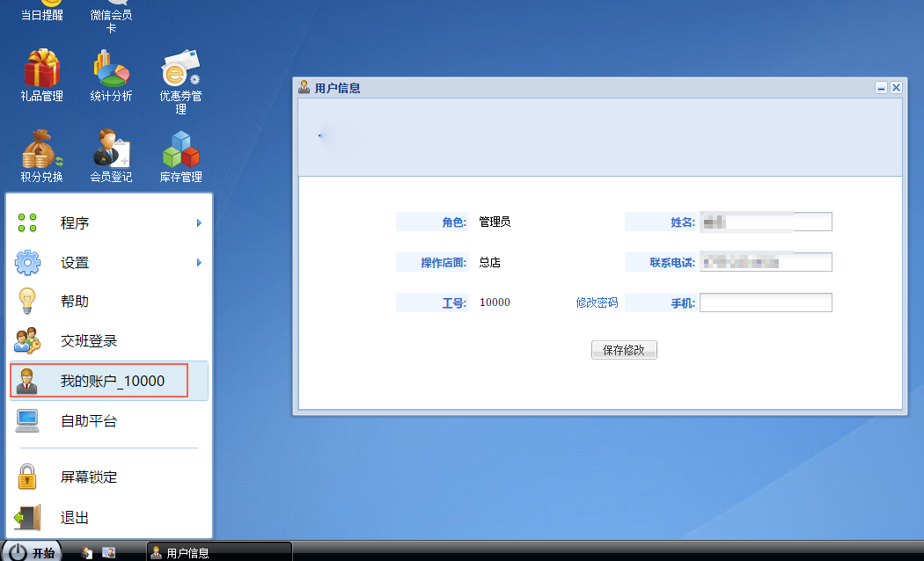
Task: Select 自助平台 in the start menu
Action: tap(88, 421)
